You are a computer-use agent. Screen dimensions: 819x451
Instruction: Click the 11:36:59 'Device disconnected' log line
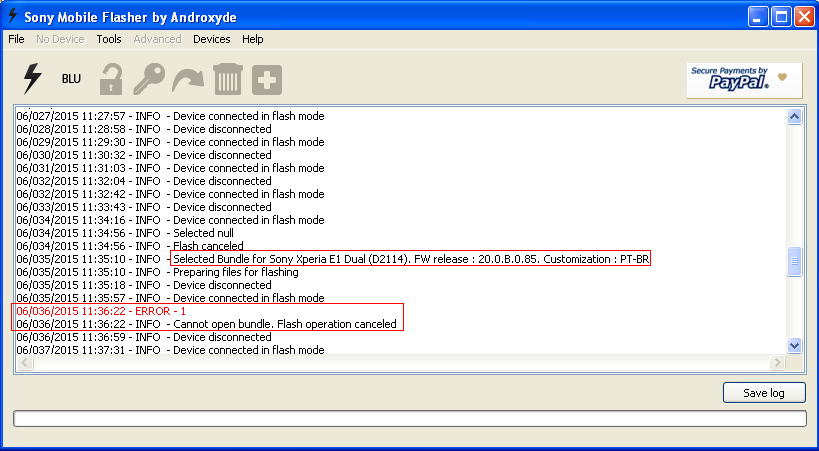(144, 337)
